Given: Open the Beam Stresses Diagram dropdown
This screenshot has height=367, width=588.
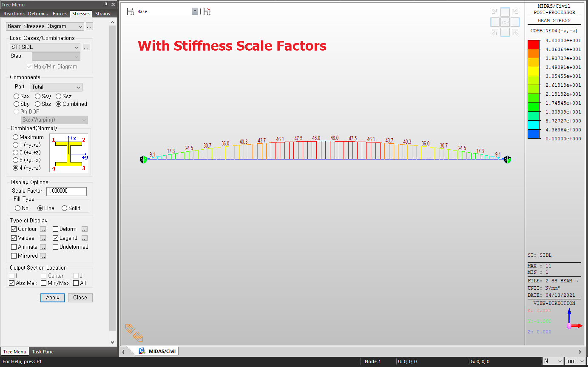Looking at the screenshot, I should (x=81, y=26).
